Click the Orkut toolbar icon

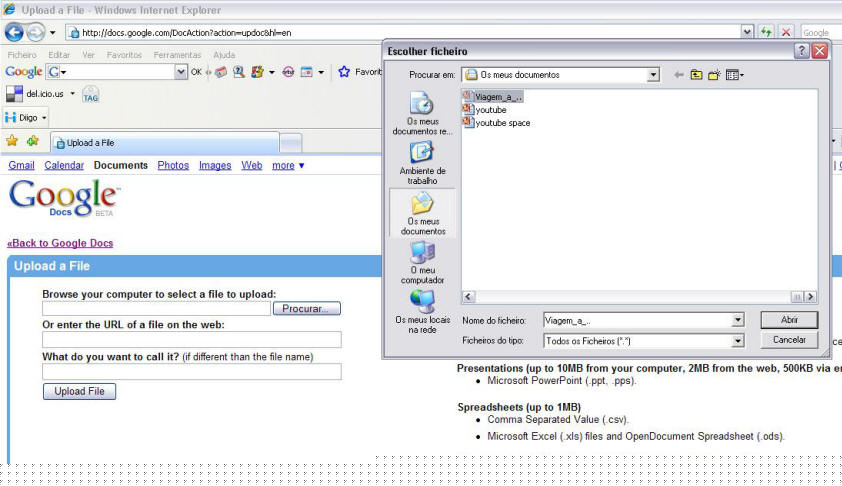point(288,72)
